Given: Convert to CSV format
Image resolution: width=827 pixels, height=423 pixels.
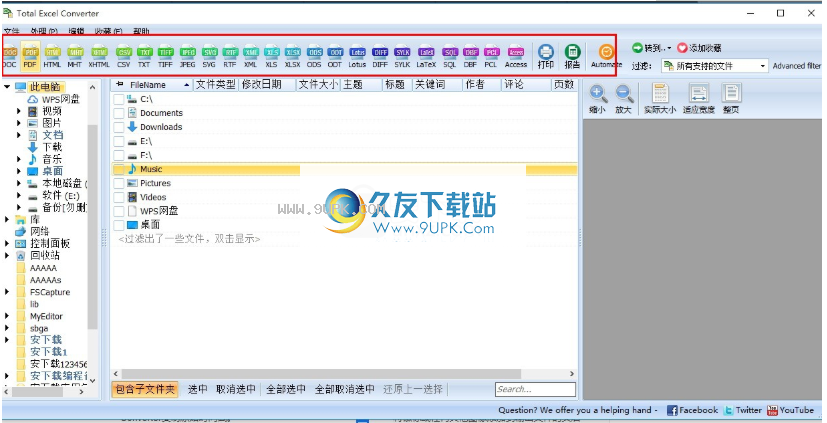Looking at the screenshot, I should pyautogui.click(x=123, y=56).
